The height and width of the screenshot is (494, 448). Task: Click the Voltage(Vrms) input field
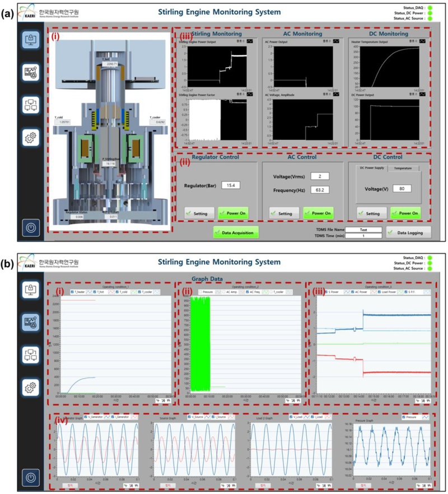tap(320, 176)
